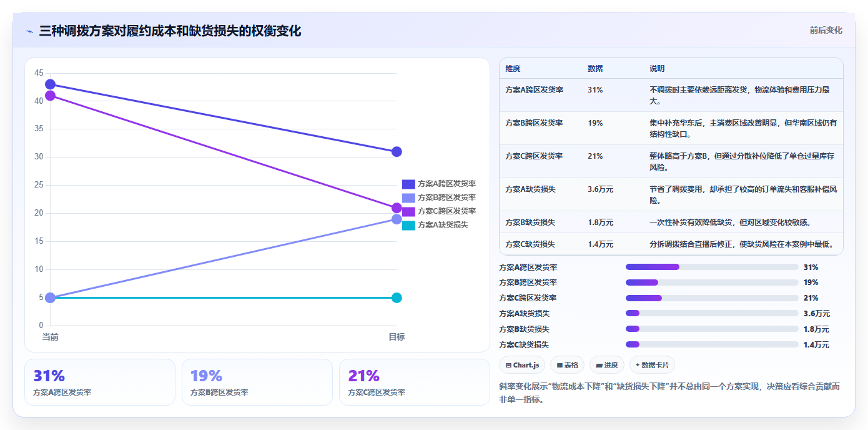The height and width of the screenshot is (430, 868).
Task: Click the 数据 table column header
Action: click(x=595, y=69)
